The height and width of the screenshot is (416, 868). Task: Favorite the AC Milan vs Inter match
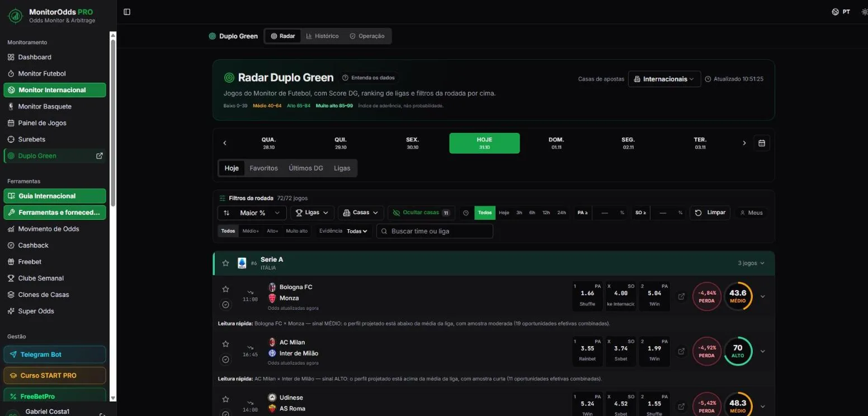(225, 344)
